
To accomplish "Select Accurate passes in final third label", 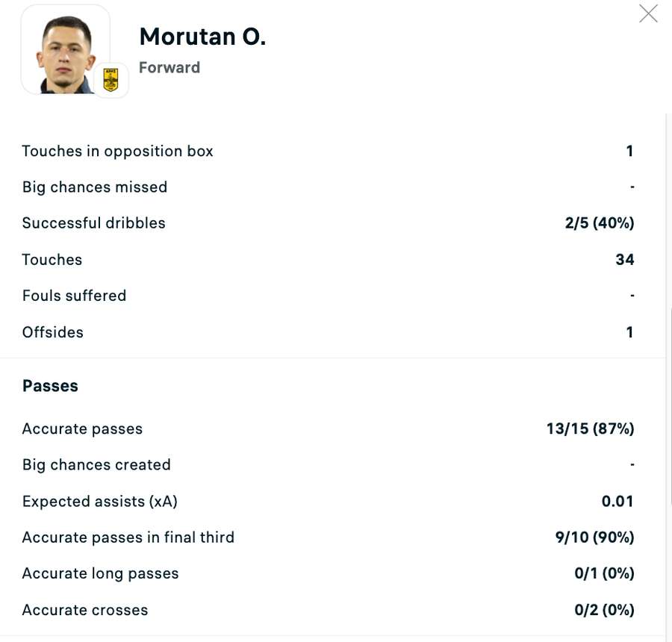I will (128, 537).
